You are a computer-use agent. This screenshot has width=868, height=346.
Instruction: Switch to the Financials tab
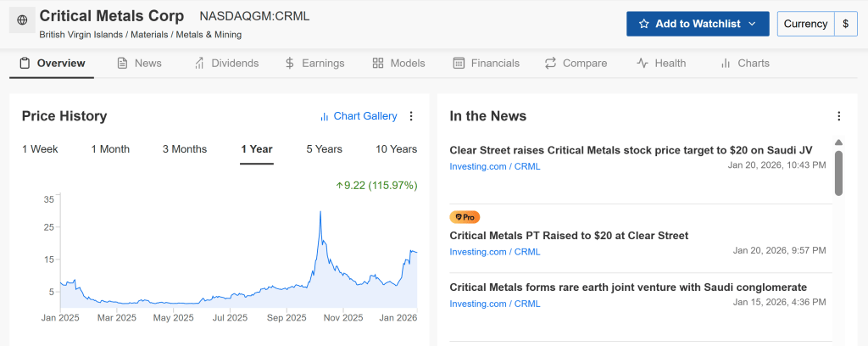pos(487,63)
